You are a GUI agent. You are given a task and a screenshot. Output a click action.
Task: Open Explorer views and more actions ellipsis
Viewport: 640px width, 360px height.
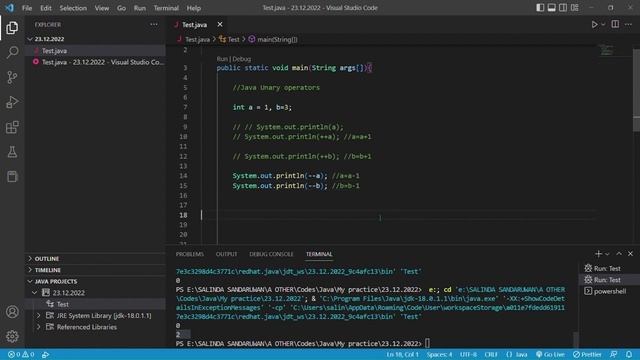[154, 24]
